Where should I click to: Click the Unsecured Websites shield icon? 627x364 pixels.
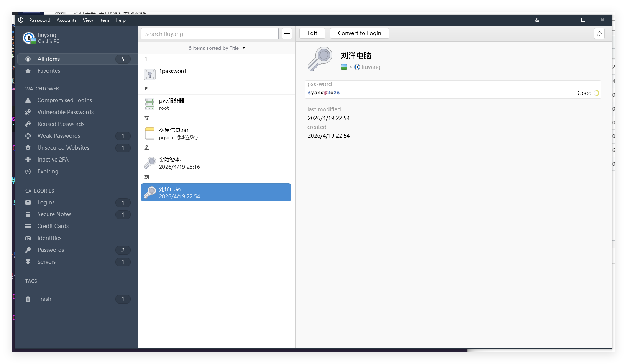coord(28,148)
